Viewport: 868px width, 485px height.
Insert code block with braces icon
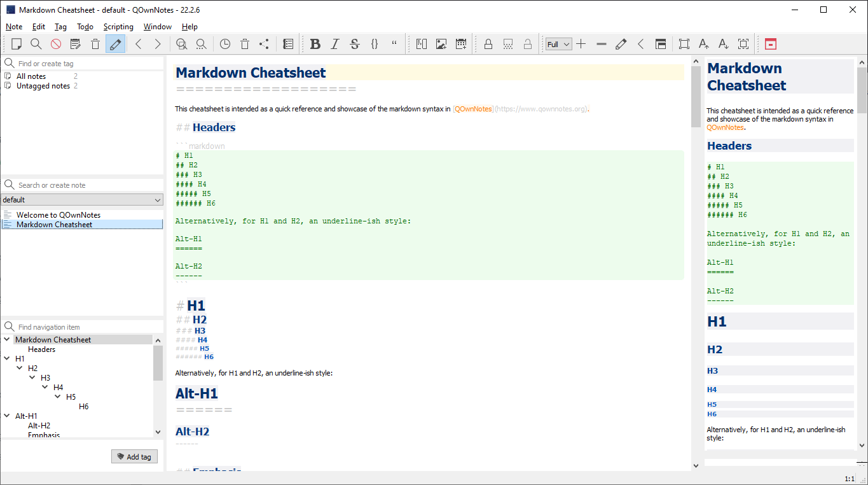click(375, 44)
